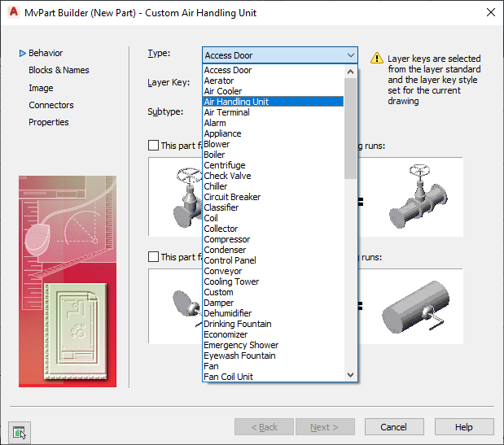Click the list scrollbar up arrow
This screenshot has height=445, width=504.
click(x=351, y=72)
